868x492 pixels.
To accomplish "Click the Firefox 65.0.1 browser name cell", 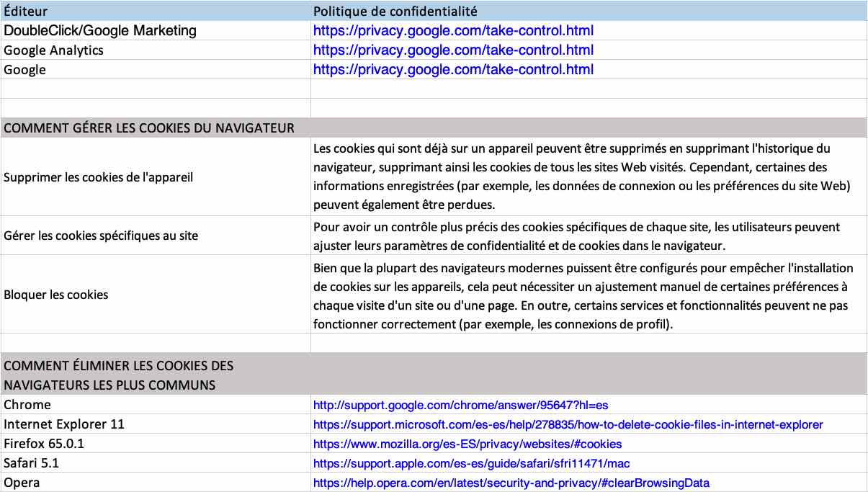I will coord(49,444).
